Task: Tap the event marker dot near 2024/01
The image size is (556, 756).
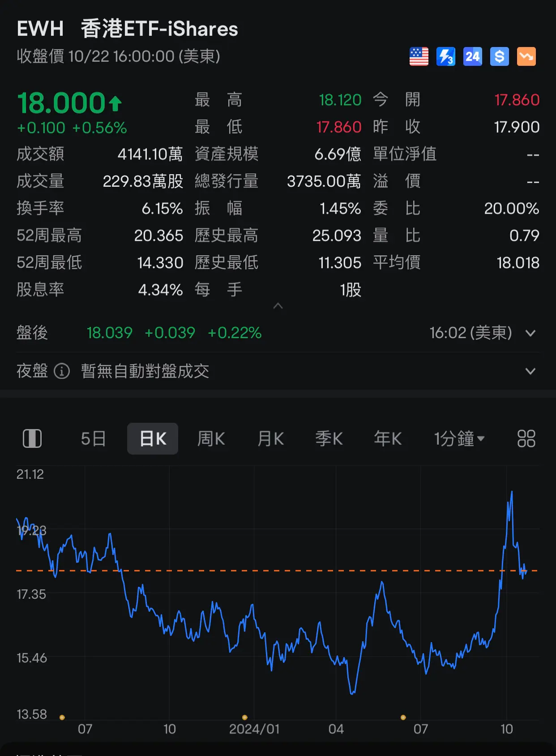Action: [x=244, y=717]
